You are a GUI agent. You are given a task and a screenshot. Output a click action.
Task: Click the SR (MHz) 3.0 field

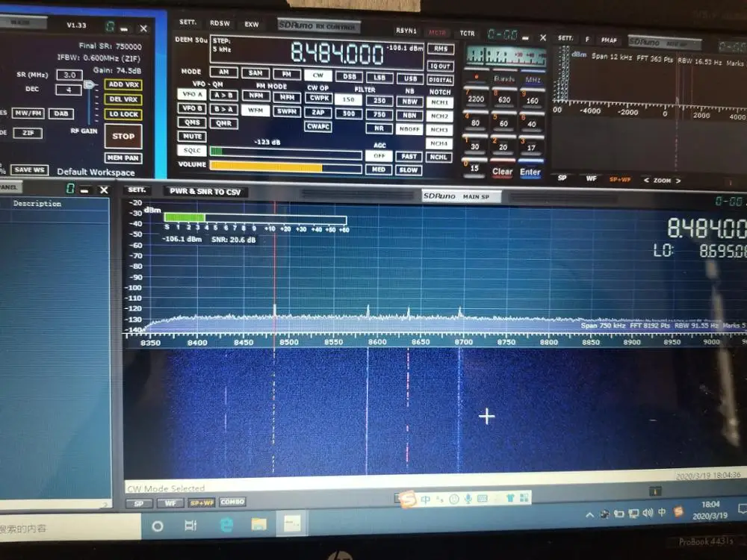[69, 75]
